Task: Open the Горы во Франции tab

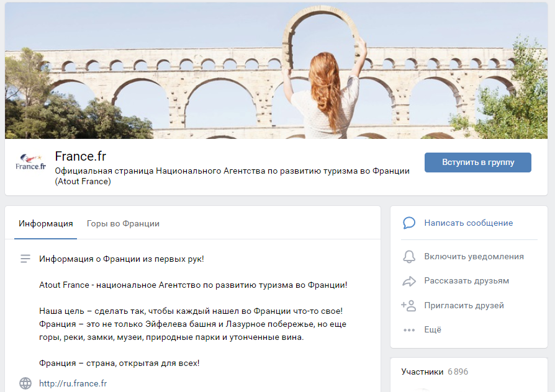Action: (x=123, y=223)
